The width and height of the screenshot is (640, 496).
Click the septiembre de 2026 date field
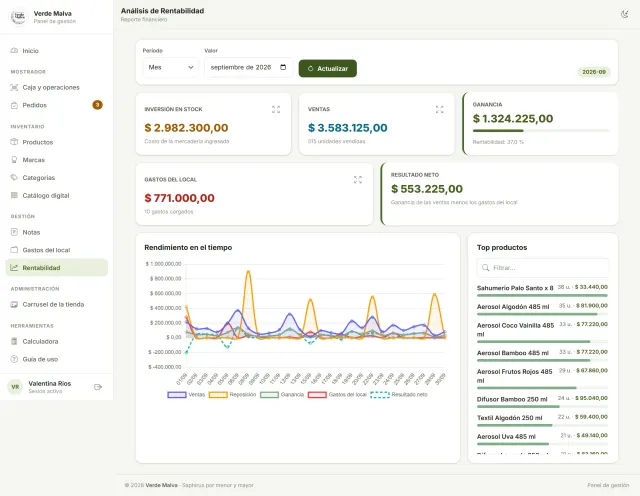coord(249,67)
